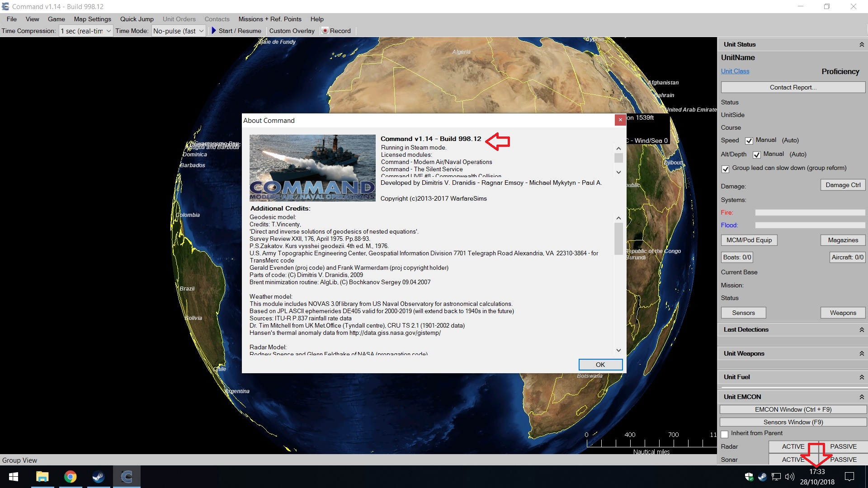Uncheck the Speed Manual checkbox
This screenshot has height=488, width=868.
(749, 141)
